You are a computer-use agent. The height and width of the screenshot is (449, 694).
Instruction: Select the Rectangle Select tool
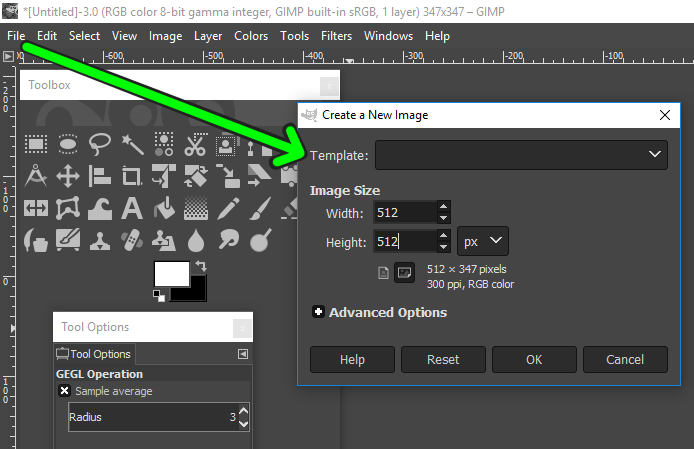click(36, 144)
